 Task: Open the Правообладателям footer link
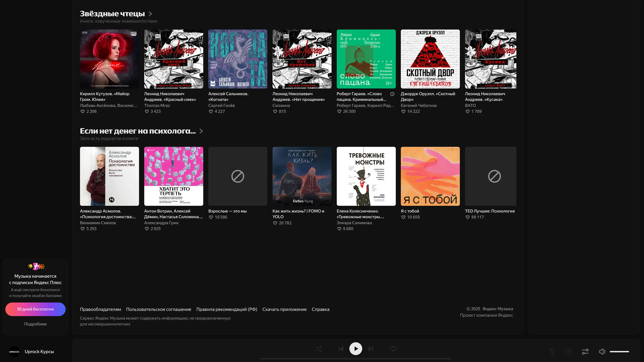[x=100, y=309]
